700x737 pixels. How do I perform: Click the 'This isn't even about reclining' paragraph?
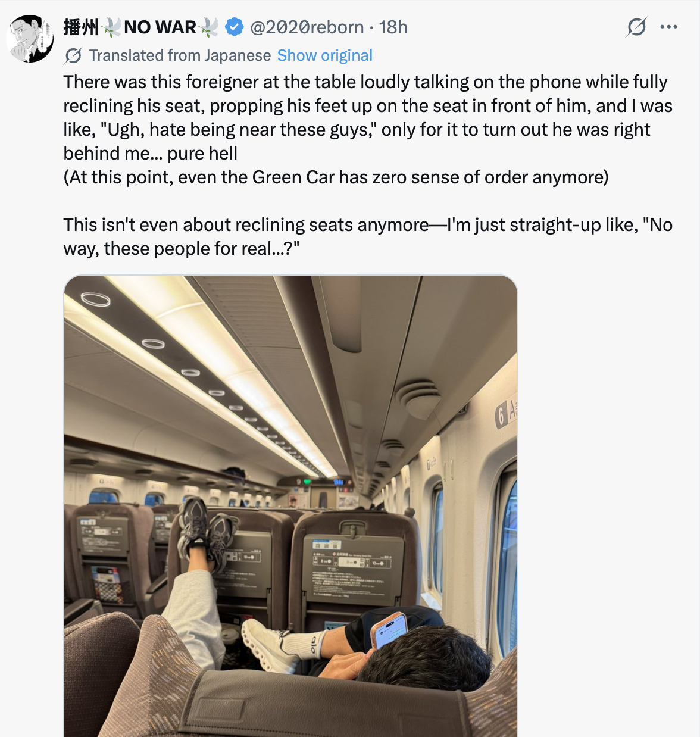click(368, 236)
